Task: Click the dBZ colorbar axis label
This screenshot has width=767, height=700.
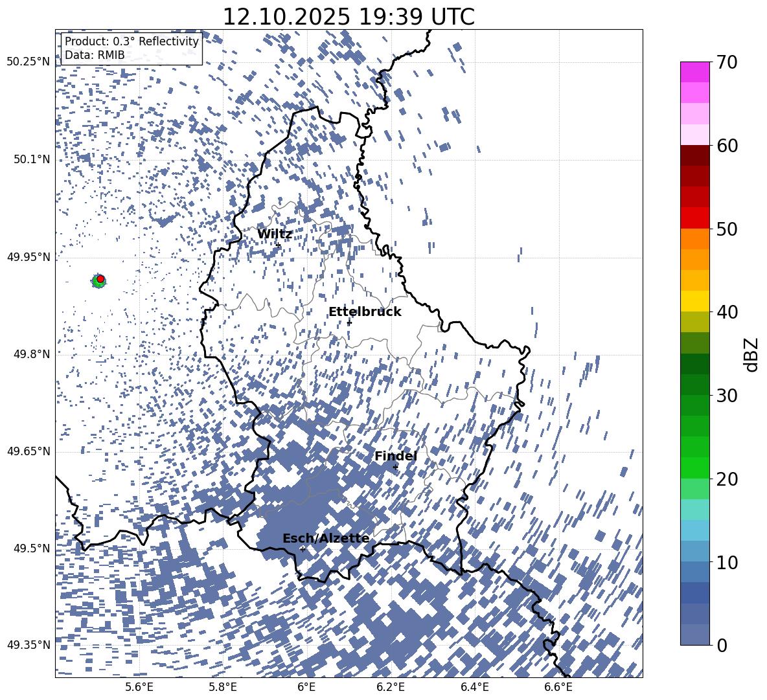Action: tap(752, 354)
